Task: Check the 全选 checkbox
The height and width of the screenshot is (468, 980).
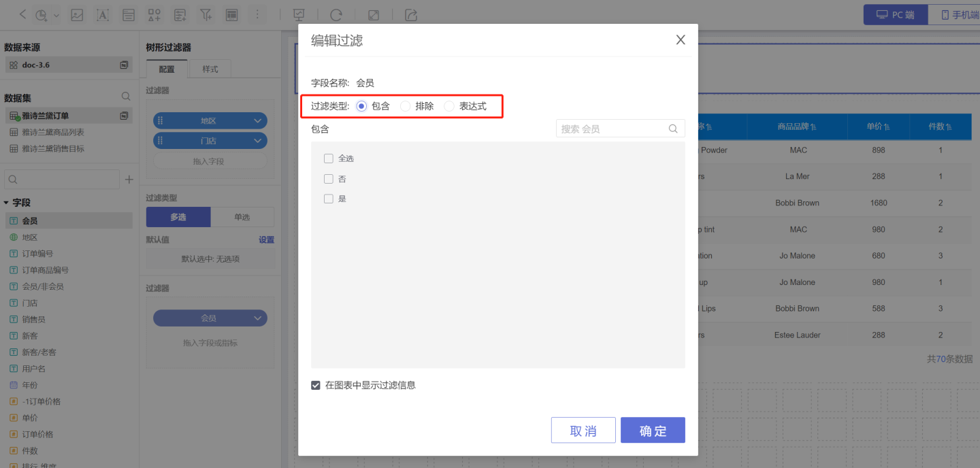Action: pyautogui.click(x=329, y=158)
